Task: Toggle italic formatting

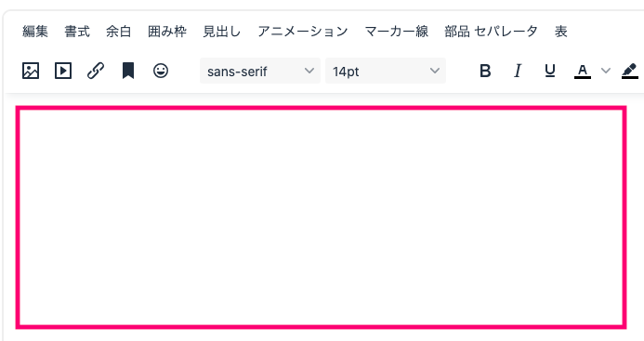Action: (518, 71)
